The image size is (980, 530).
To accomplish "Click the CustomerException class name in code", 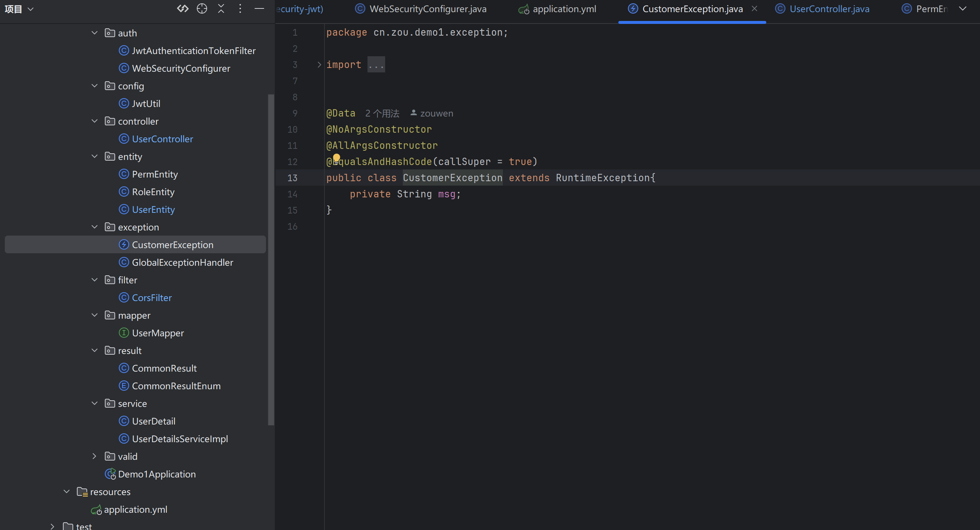I will tap(453, 178).
